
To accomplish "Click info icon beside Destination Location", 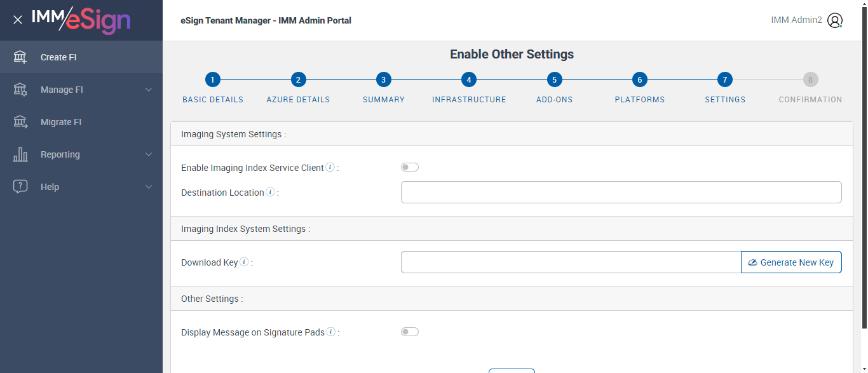I will (271, 192).
